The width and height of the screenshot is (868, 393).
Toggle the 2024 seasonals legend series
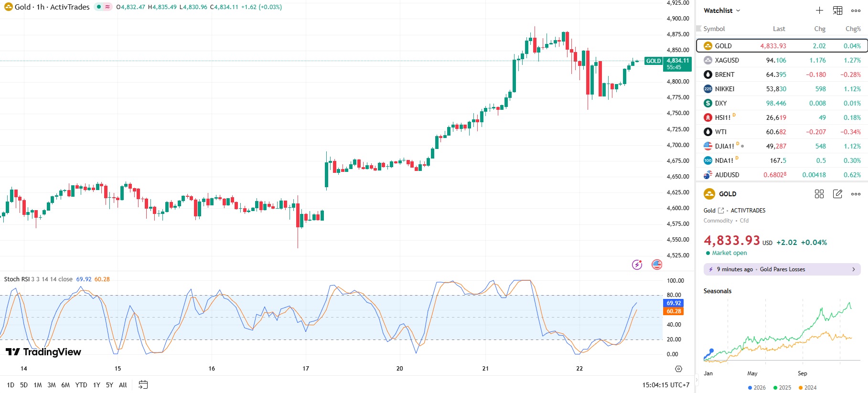[x=807, y=388]
